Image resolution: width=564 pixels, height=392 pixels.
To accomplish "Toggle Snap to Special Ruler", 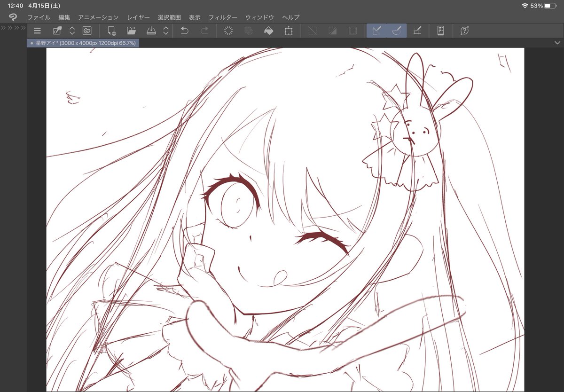I will pos(397,31).
